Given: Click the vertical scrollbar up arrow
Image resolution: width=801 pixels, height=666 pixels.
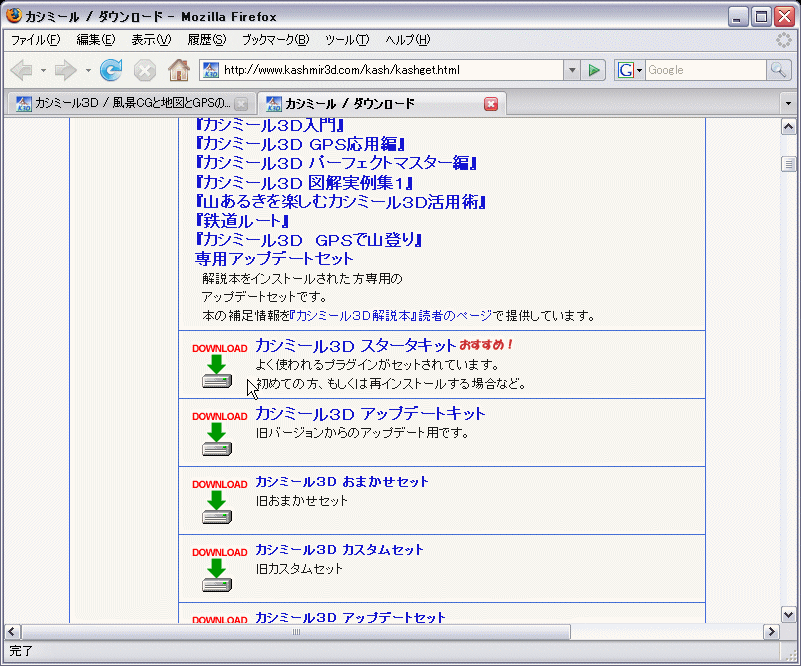Looking at the screenshot, I should tap(788, 126).
